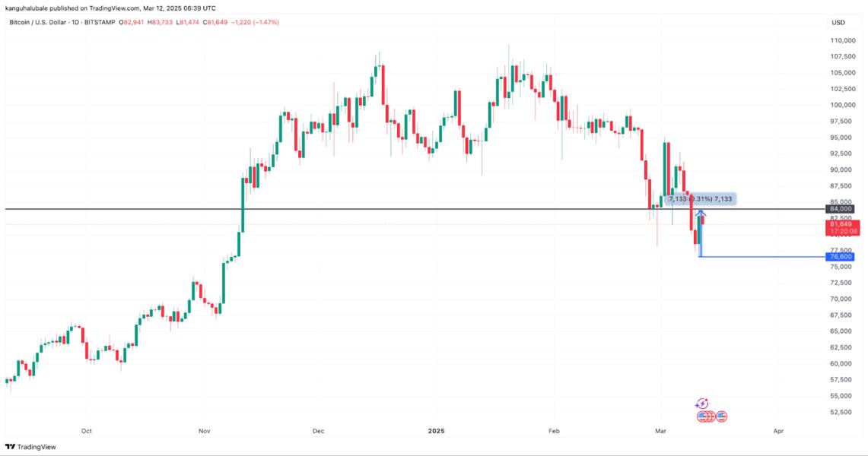The width and height of the screenshot is (868, 456).
Task: Click the Oct label on time axis
Action: click(86, 431)
